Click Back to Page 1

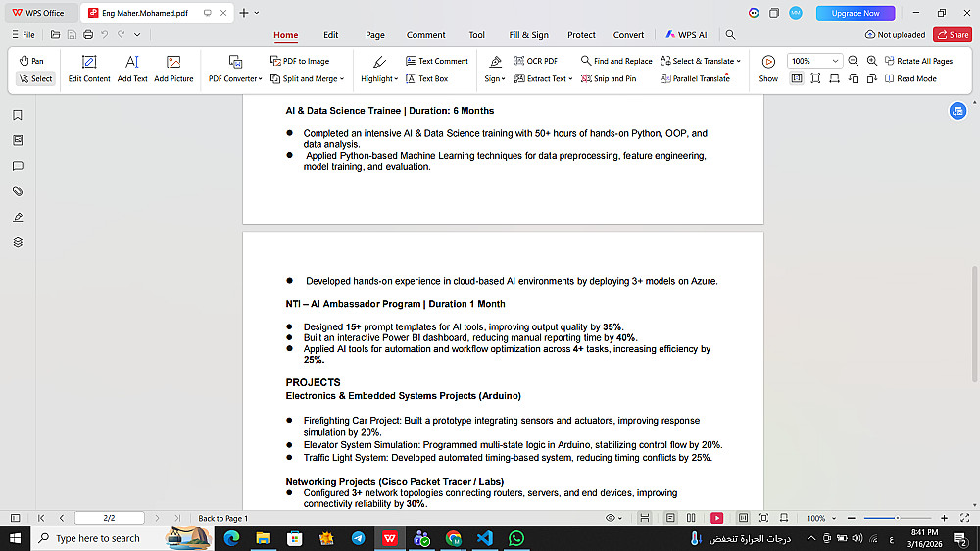click(223, 518)
